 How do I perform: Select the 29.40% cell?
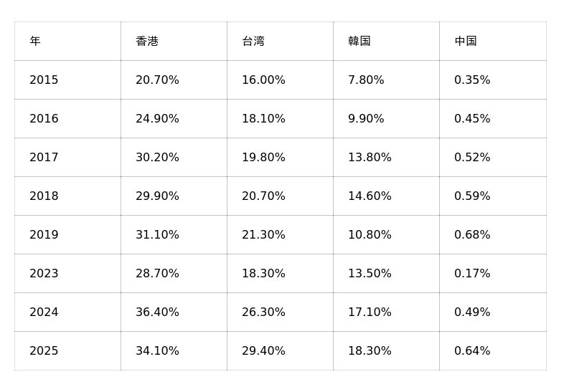pos(280,351)
